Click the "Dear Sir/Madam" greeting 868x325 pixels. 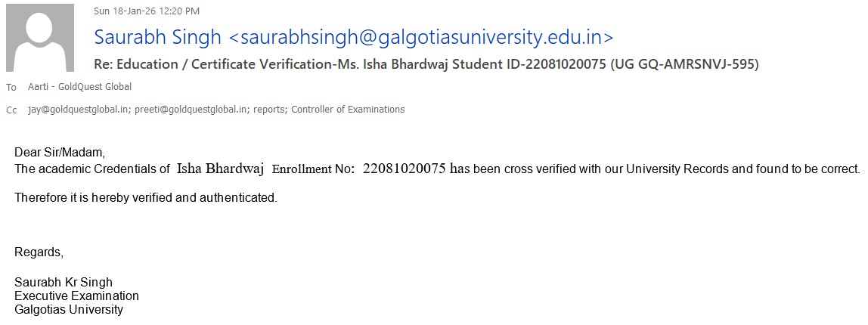(x=60, y=153)
